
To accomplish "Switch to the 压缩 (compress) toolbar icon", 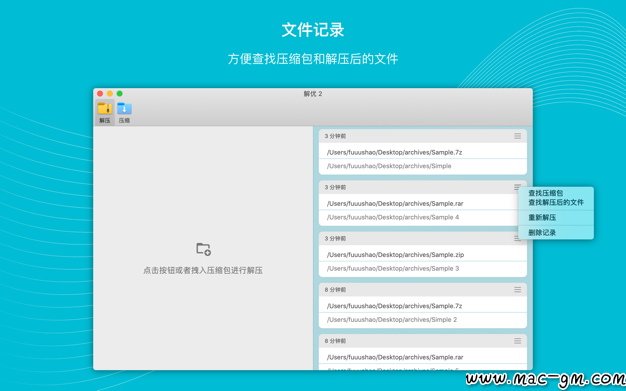I will click(124, 113).
